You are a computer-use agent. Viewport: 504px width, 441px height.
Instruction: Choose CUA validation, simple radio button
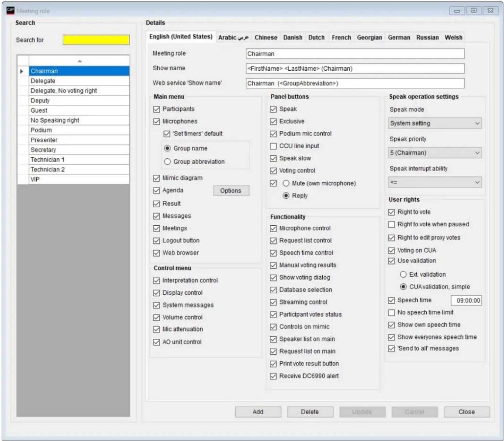[x=403, y=287]
